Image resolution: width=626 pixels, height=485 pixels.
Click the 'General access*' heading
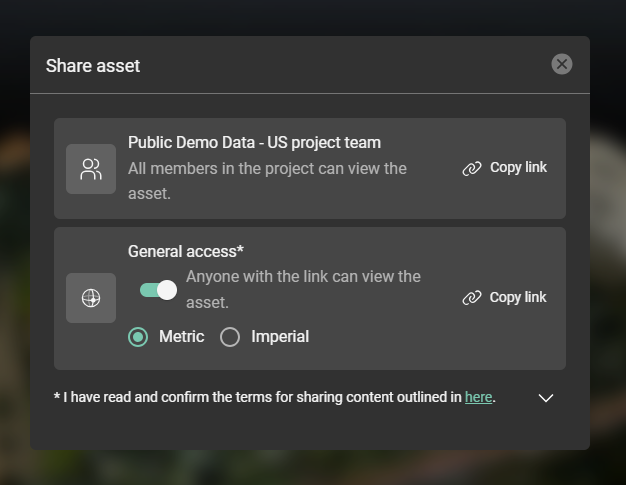(186, 252)
